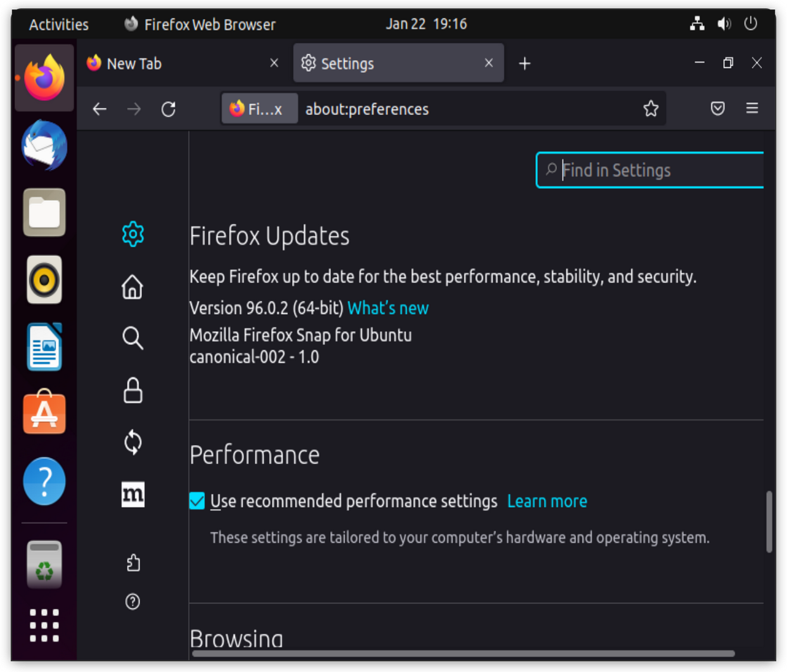Click the Save to Pocket icon
The height and width of the screenshot is (672, 787).
(x=718, y=109)
